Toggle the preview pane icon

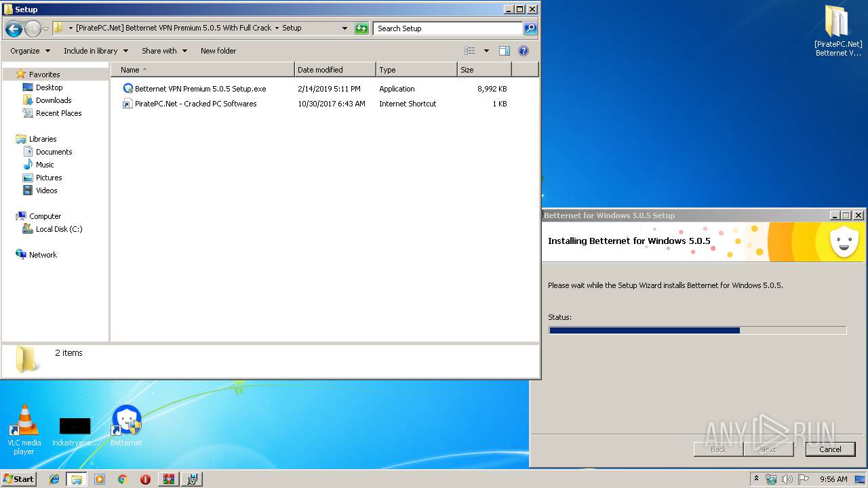click(x=504, y=51)
